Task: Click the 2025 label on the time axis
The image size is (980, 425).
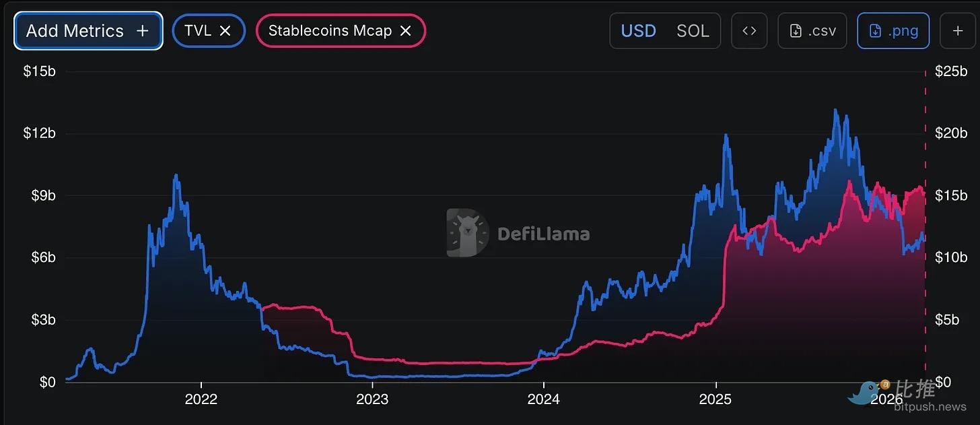Action: pyautogui.click(x=715, y=399)
